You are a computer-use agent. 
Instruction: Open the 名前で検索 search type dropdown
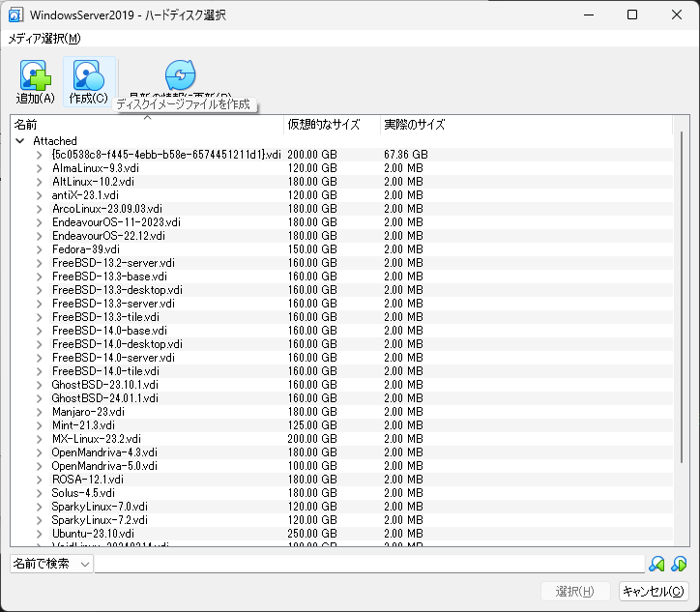pos(51,564)
